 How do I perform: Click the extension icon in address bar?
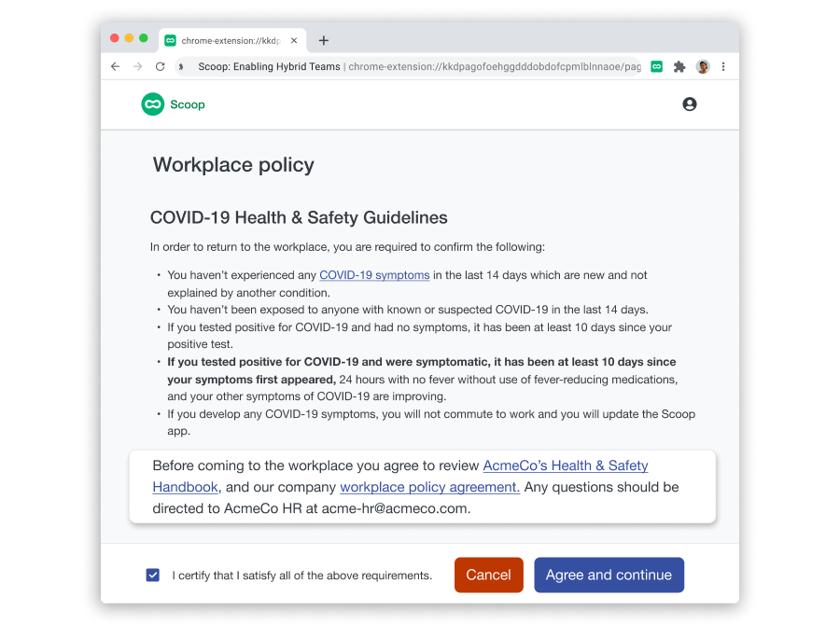coord(181,67)
